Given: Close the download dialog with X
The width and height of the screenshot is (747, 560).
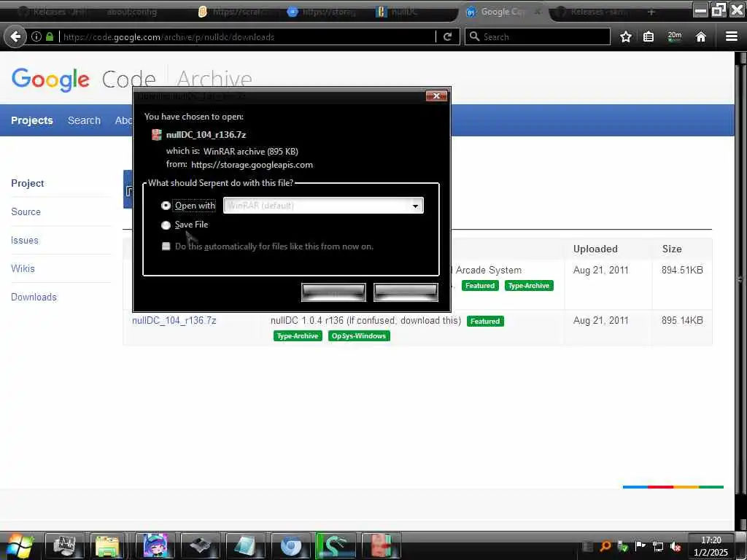Looking at the screenshot, I should (x=436, y=96).
